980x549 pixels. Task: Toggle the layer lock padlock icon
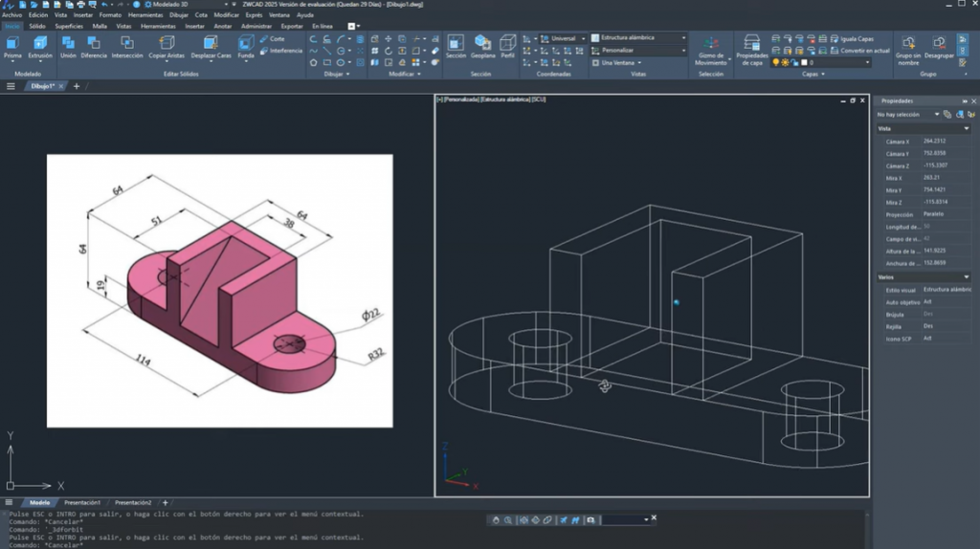[794, 62]
